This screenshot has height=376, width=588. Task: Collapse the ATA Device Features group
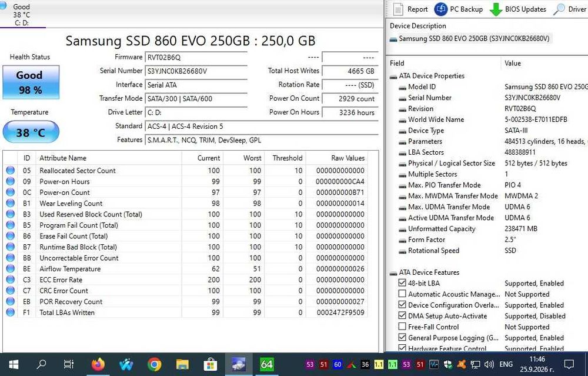[x=393, y=273]
